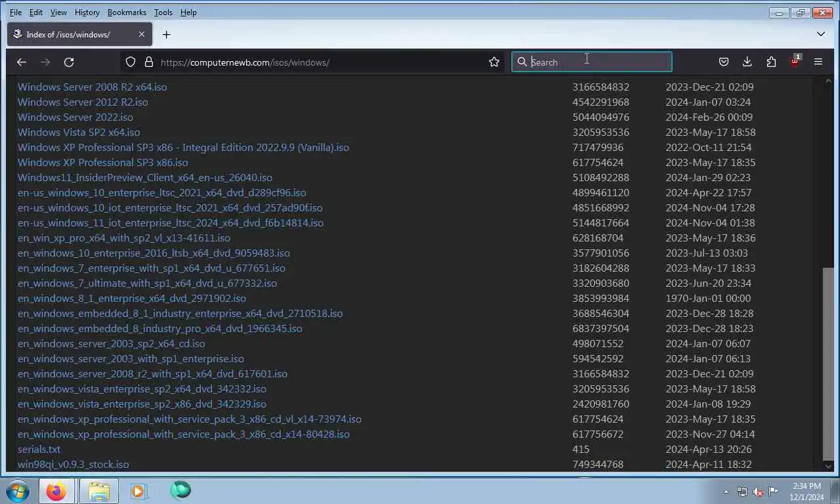Download Windows Server 2012 R2.iso
This screenshot has height=504, width=840.
[x=83, y=102]
